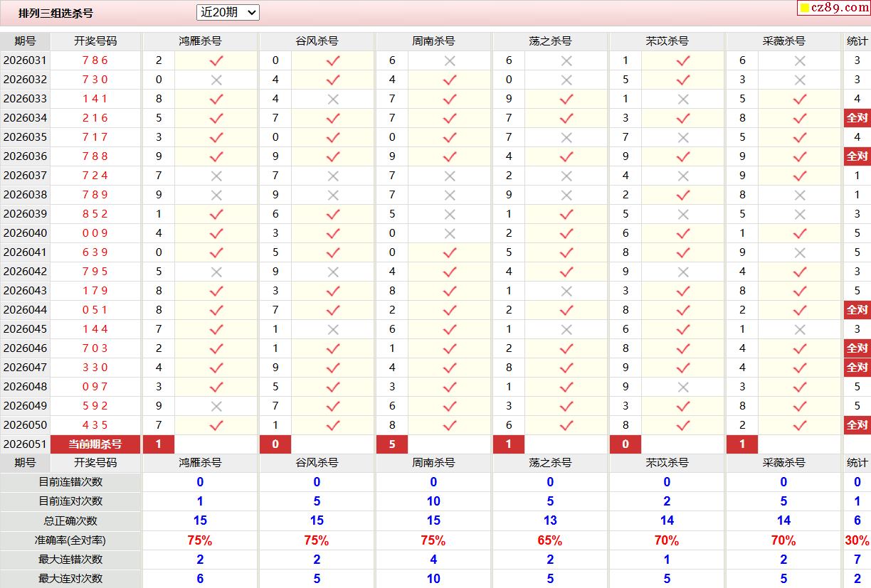The width and height of the screenshot is (871, 588).
Task: Click 芣苡杀号 checkmark in row 2026038
Action: click(683, 195)
